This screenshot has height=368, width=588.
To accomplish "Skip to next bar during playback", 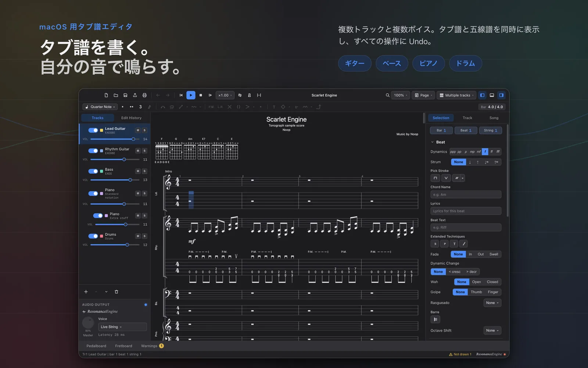I will coord(210,95).
